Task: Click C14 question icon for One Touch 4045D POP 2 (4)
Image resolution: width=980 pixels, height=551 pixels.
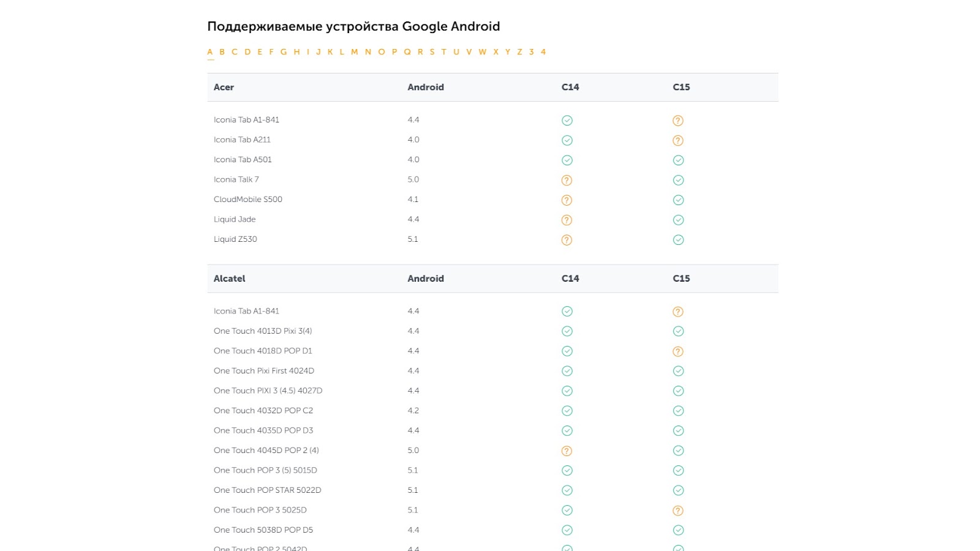Action: click(x=567, y=451)
